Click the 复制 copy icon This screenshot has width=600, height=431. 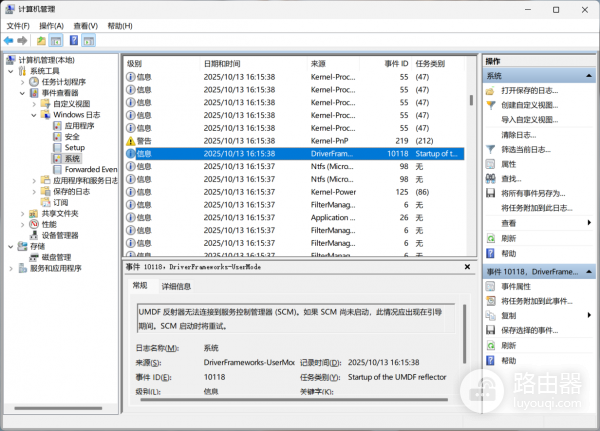[x=490, y=315]
